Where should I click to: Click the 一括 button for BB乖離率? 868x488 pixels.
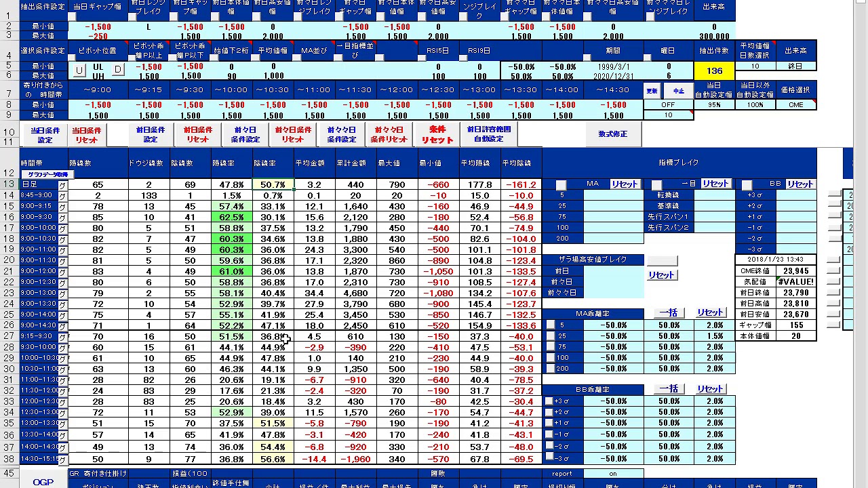coord(669,389)
